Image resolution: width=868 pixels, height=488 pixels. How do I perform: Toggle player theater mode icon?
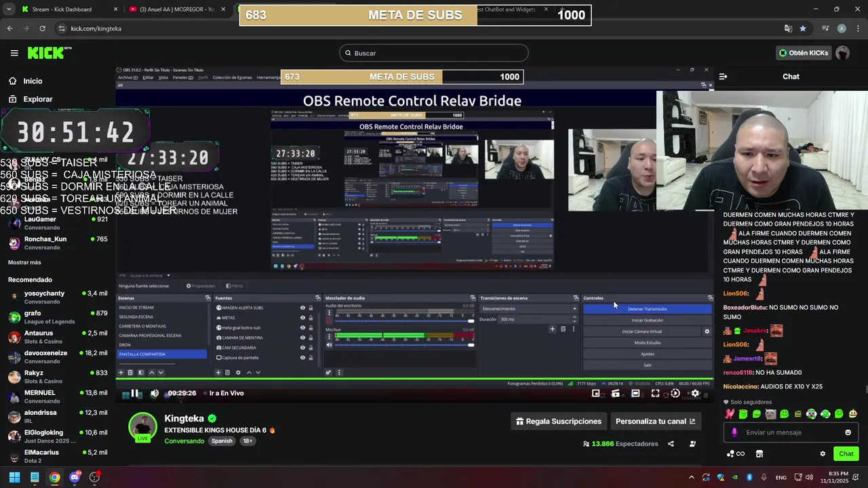point(635,393)
